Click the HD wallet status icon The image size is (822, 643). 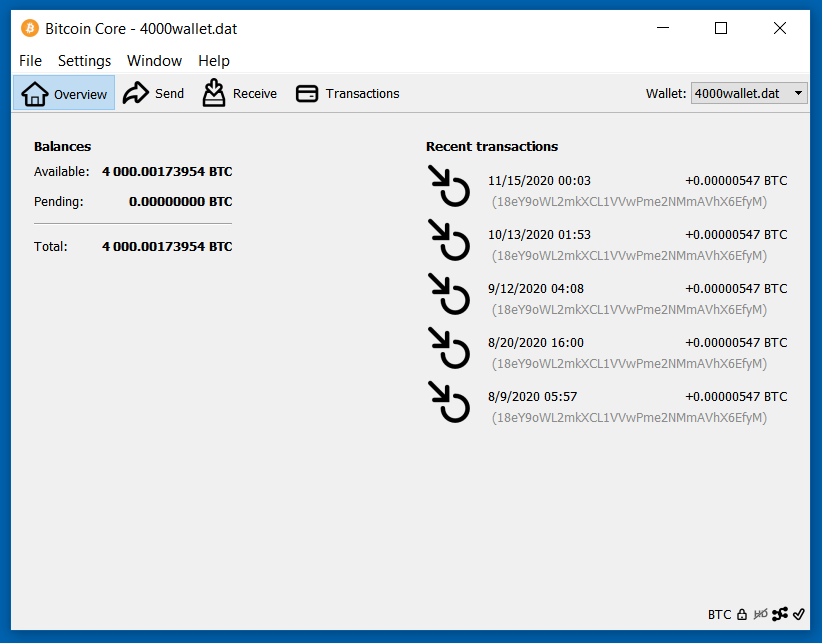(761, 614)
